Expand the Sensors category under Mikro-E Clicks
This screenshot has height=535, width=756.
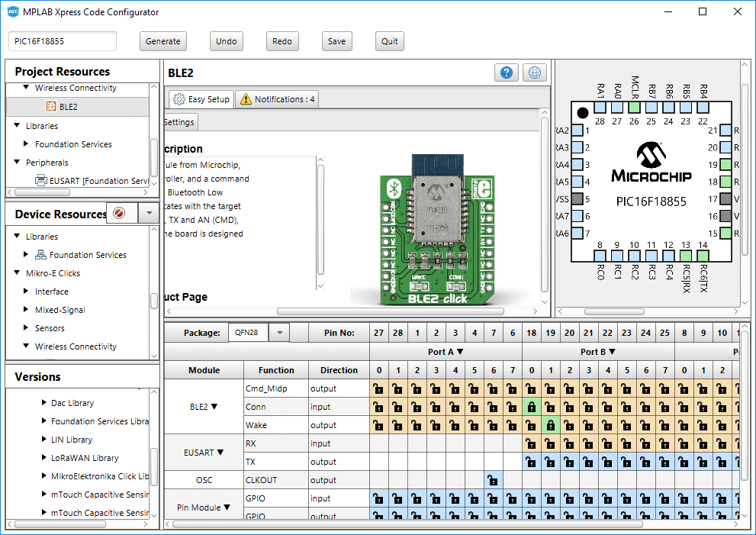tap(27, 328)
